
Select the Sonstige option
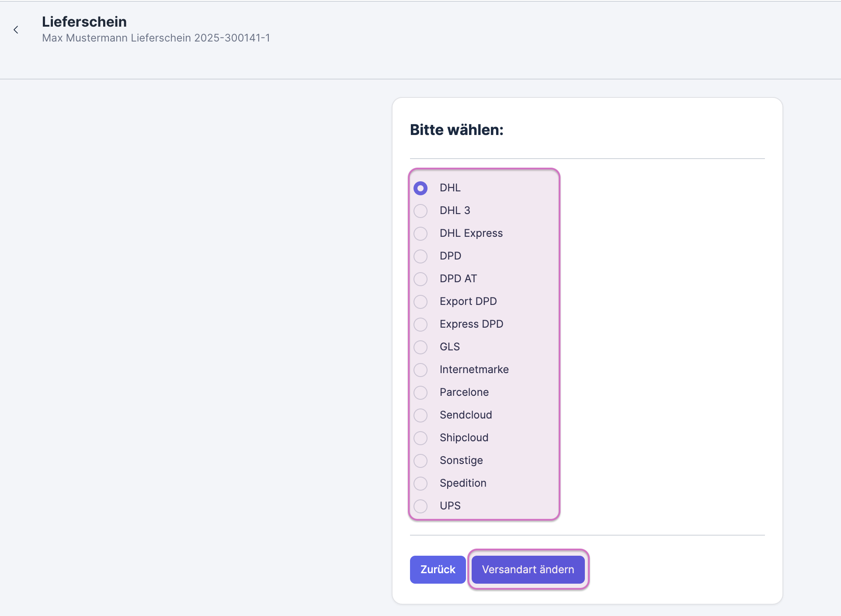point(420,461)
